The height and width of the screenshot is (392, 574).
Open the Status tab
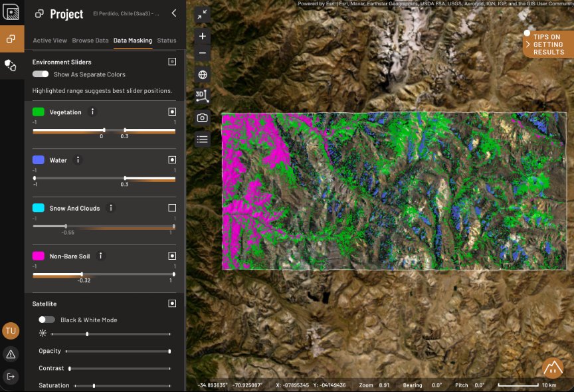[x=167, y=41]
